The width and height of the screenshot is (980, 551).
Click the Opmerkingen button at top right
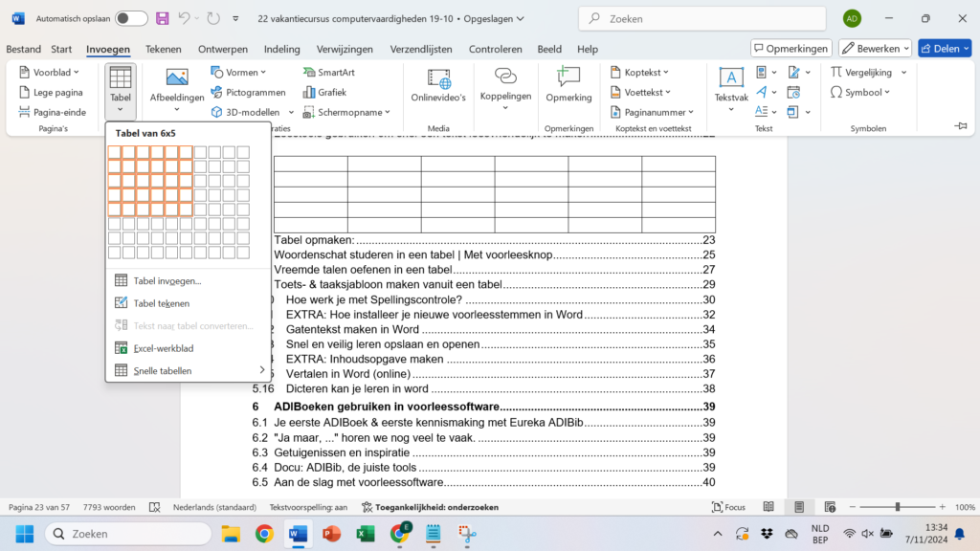point(791,48)
